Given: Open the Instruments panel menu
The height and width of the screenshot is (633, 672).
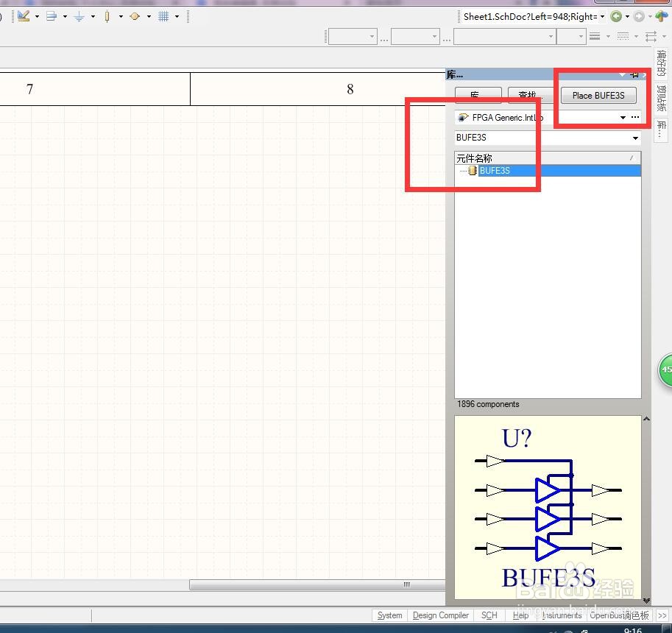Looking at the screenshot, I should (562, 615).
